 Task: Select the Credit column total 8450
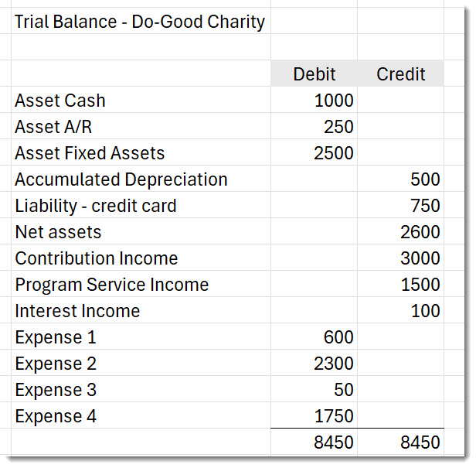pos(420,442)
